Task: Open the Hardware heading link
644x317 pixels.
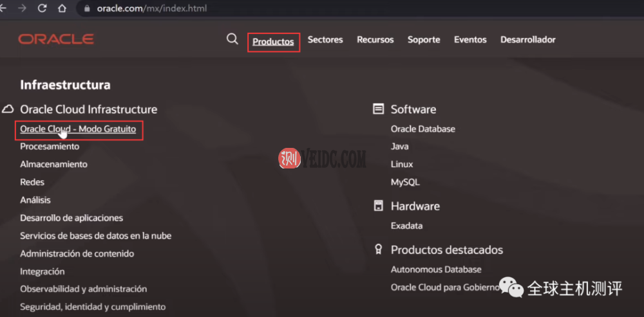Action: click(415, 206)
